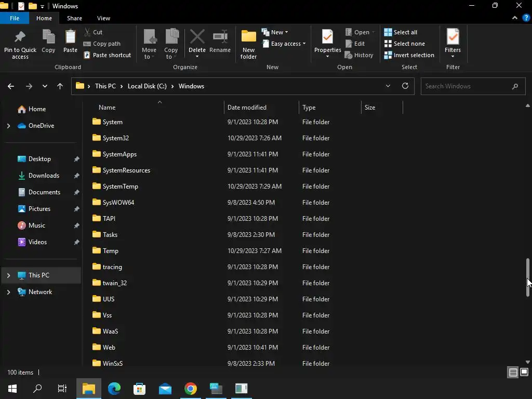Click Select none
The width and height of the screenshot is (532, 399).
[404, 44]
